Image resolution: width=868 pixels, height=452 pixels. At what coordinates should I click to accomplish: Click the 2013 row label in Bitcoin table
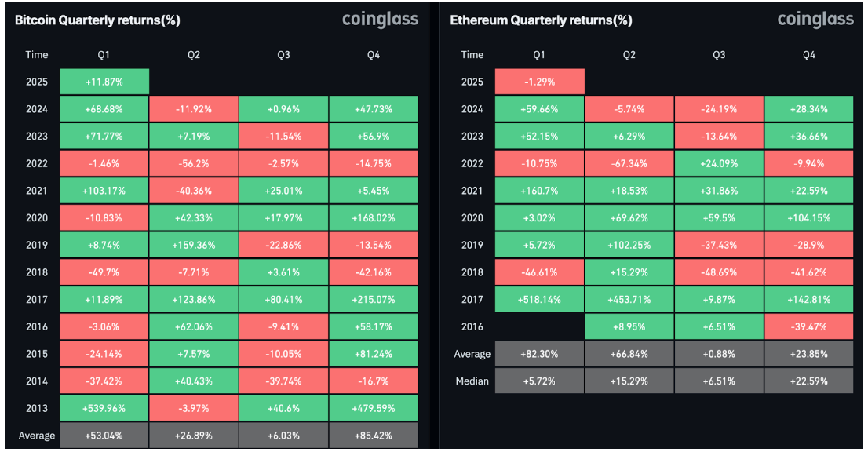(x=36, y=409)
